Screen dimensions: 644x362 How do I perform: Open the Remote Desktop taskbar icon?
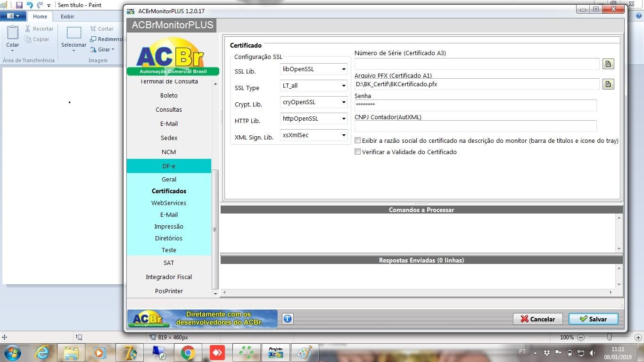(x=159, y=353)
